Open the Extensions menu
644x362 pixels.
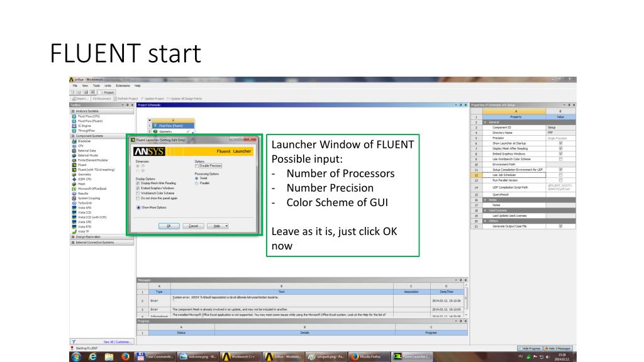(x=123, y=85)
